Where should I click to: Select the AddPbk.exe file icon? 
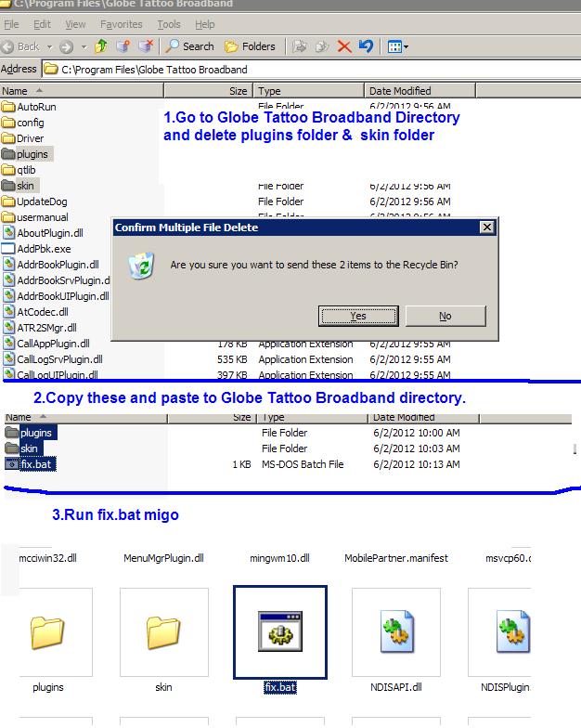point(9,249)
